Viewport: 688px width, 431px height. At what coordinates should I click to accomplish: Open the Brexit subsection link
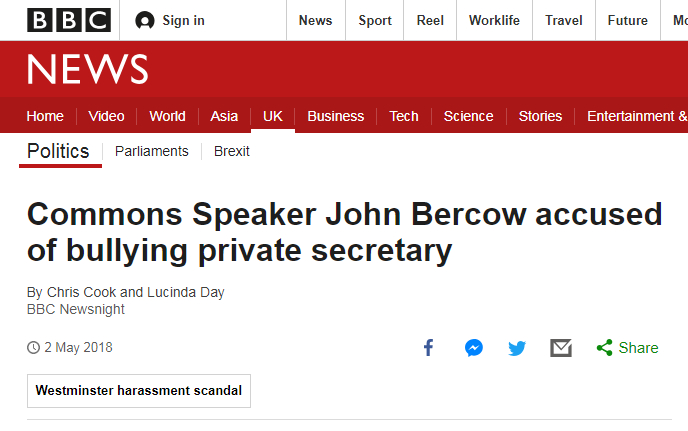coord(232,151)
